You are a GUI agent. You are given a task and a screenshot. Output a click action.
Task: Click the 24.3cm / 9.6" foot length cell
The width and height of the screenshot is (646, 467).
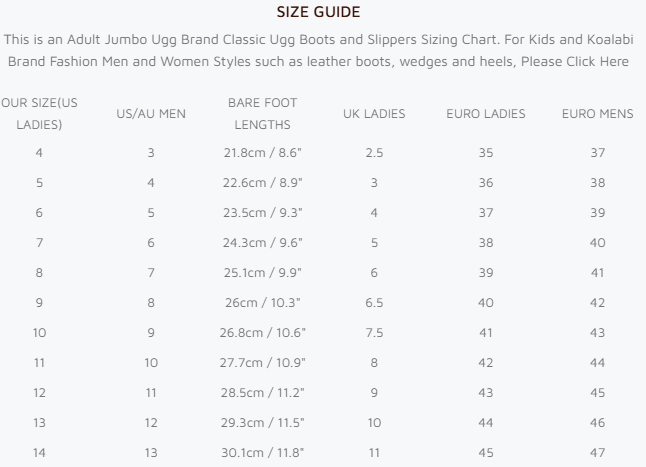click(x=262, y=242)
